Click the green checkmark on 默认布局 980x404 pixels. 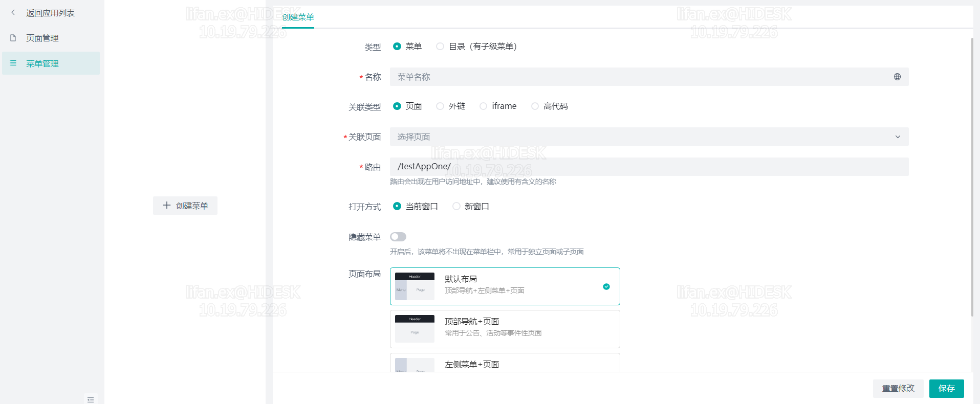click(606, 286)
